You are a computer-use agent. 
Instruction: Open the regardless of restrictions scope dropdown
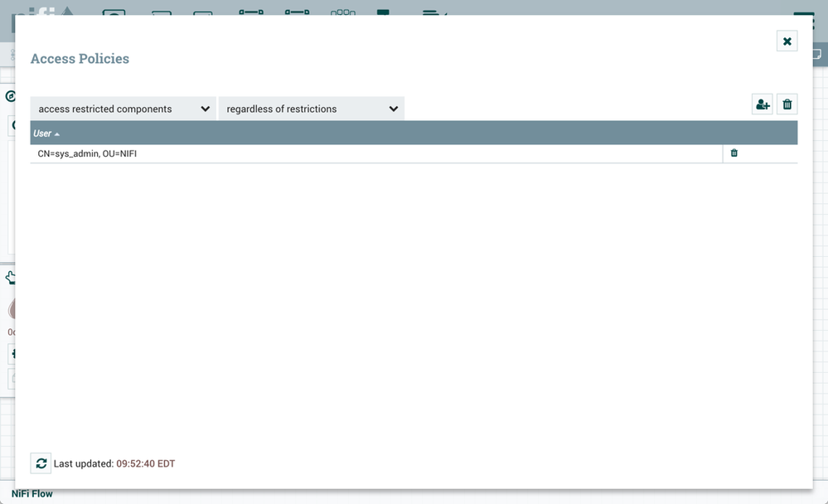tap(310, 109)
